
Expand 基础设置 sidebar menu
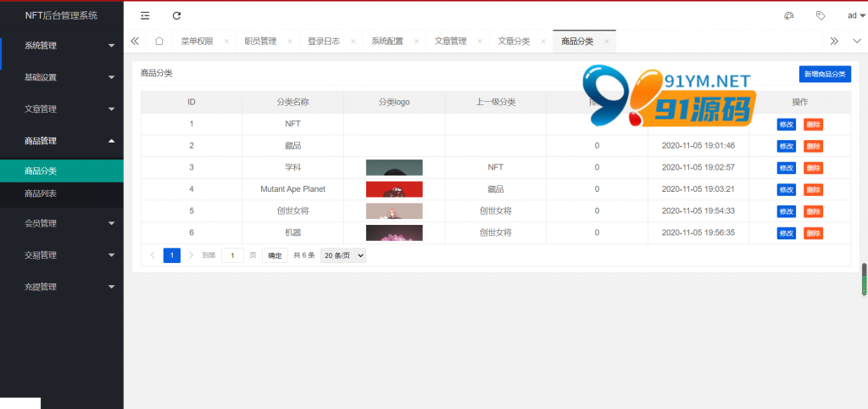(62, 77)
